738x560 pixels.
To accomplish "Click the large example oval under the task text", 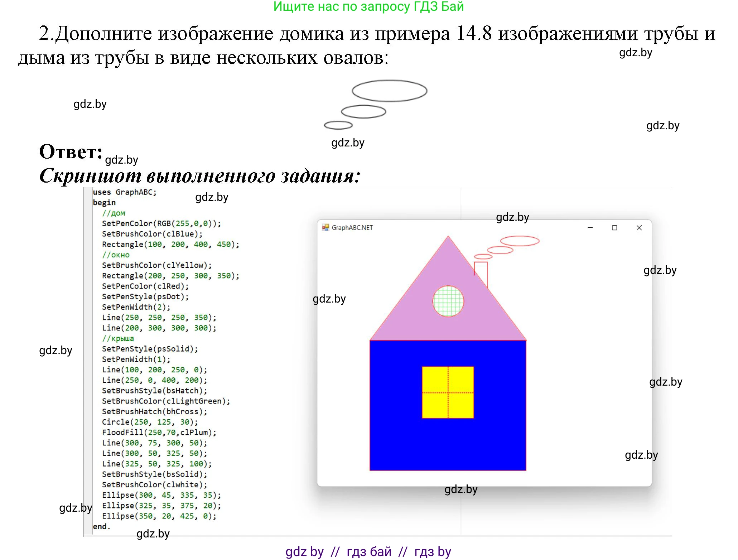I will pyautogui.click(x=389, y=91).
